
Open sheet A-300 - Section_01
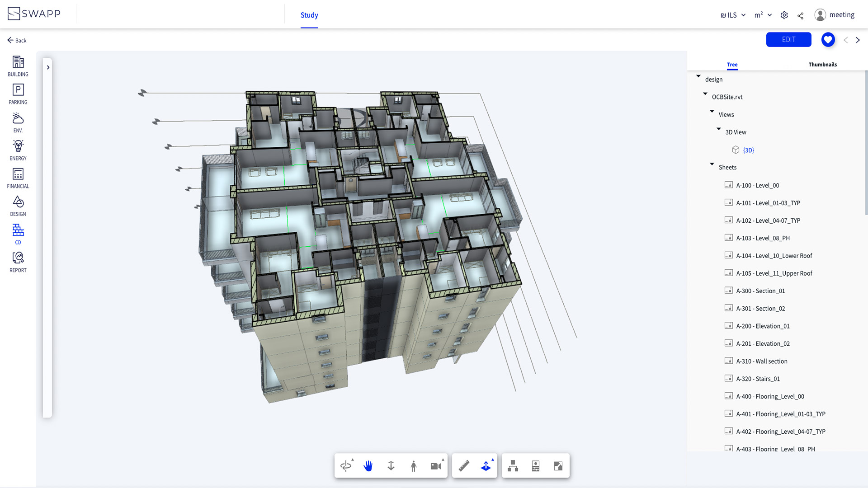[760, 291]
